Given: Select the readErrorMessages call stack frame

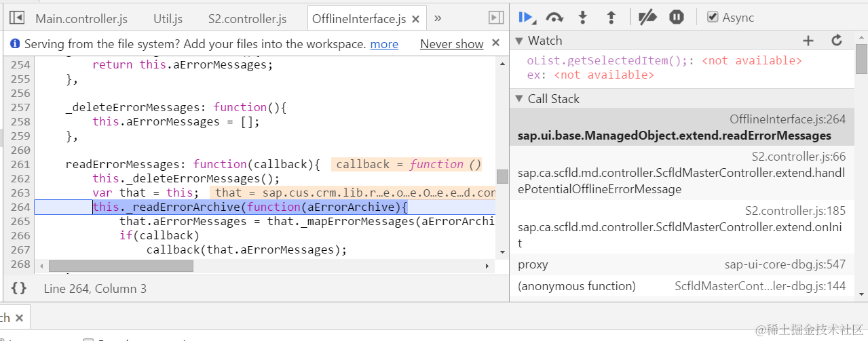Looking at the screenshot, I should click(x=681, y=127).
